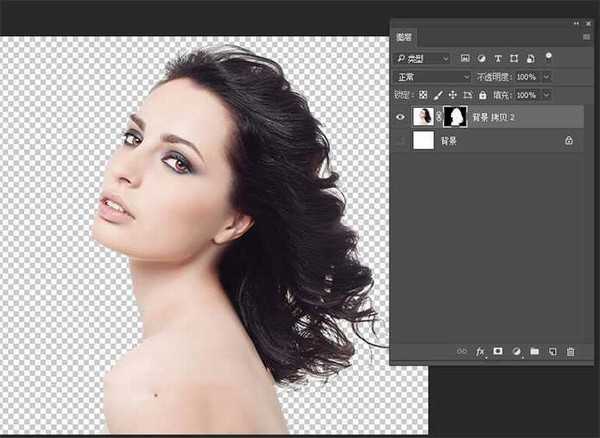Screen dimensions: 600x438
Task: Click the pixel layer filter icon
Action: pos(465,59)
